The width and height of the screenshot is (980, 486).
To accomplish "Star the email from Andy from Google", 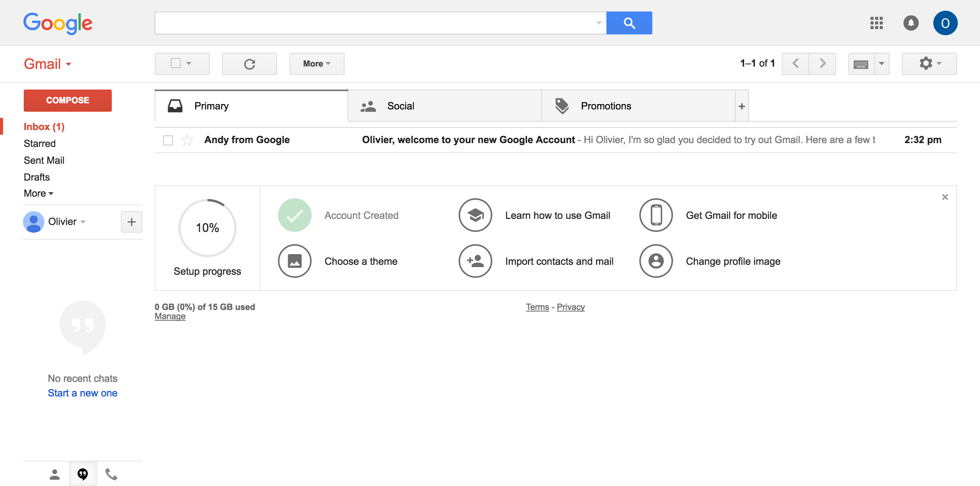I will point(186,140).
